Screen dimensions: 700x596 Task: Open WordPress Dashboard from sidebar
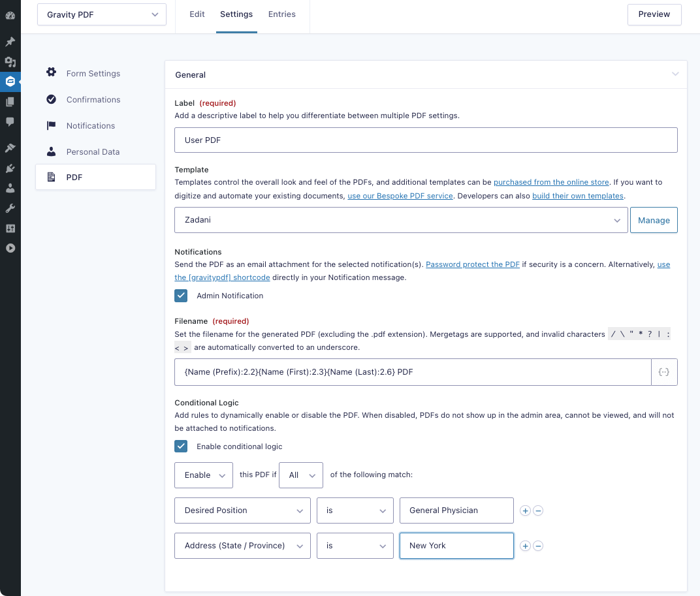click(10, 16)
